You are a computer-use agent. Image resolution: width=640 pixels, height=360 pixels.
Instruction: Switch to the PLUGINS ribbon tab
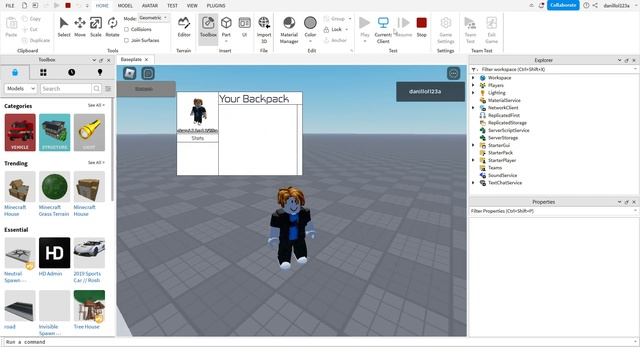click(216, 6)
